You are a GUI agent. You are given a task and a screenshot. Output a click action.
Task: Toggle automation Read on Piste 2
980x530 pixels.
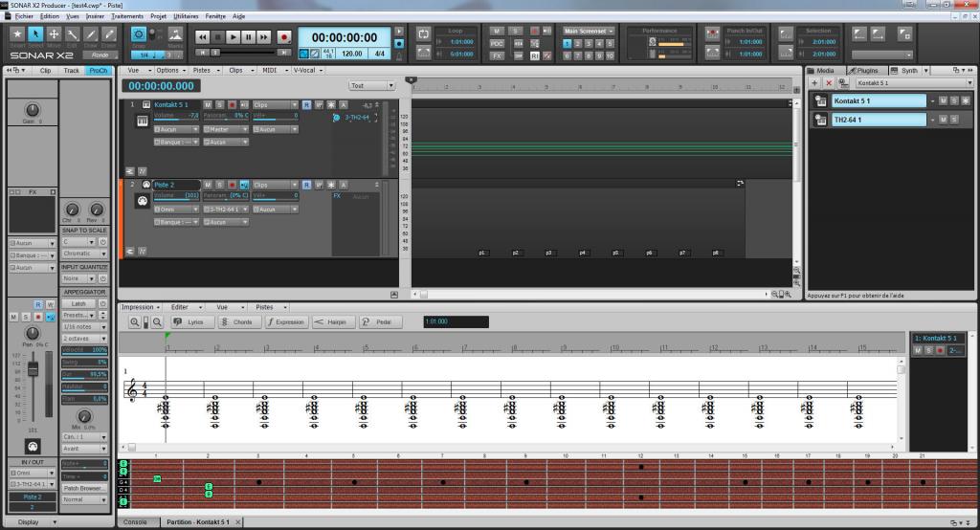pos(306,185)
